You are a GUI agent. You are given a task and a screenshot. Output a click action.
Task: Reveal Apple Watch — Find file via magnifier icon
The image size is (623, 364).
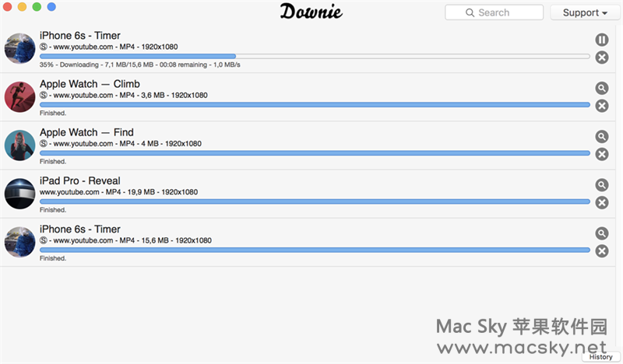point(601,137)
